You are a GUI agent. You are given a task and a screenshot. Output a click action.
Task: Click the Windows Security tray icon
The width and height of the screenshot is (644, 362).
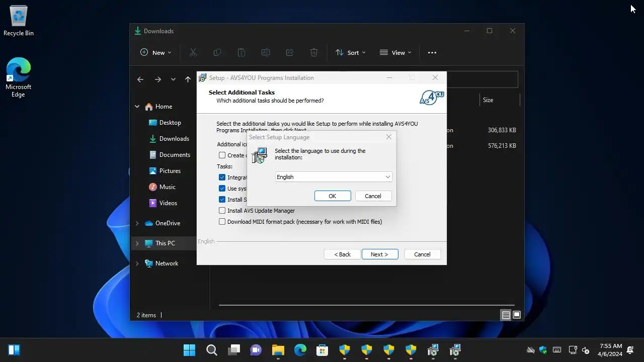543,350
